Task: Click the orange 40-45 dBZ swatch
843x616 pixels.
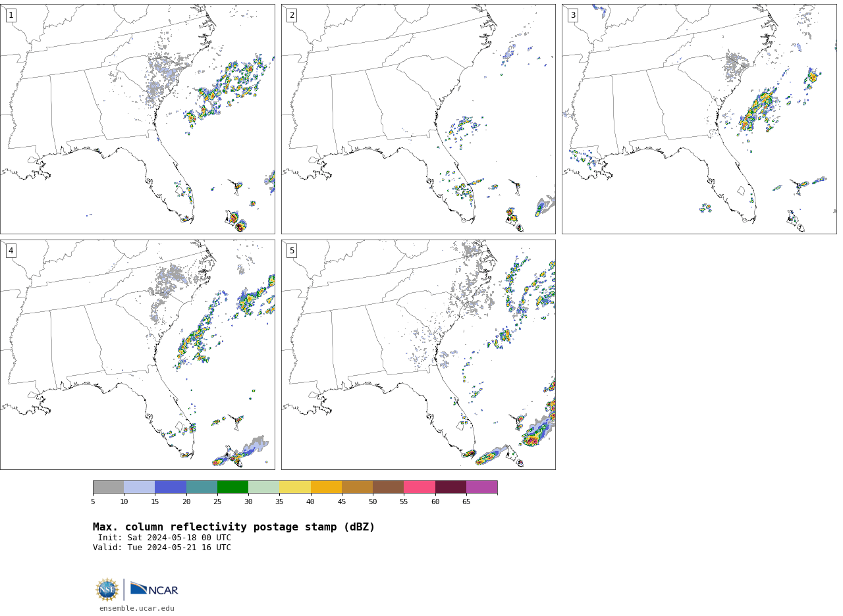Action: click(x=326, y=487)
